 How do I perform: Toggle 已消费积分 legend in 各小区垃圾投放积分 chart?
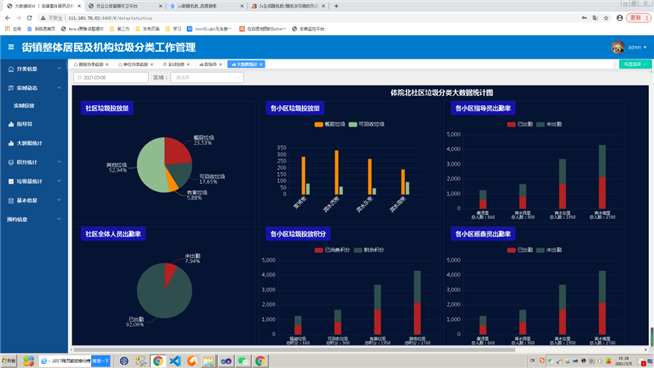point(332,250)
